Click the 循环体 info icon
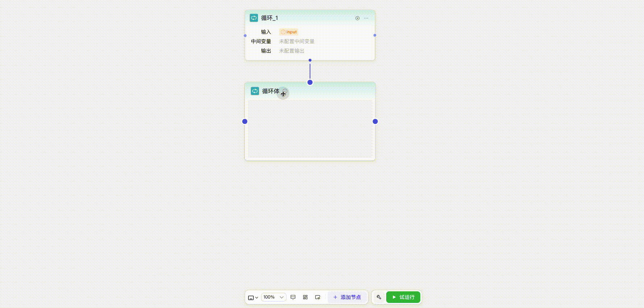644x308 pixels. (285, 91)
